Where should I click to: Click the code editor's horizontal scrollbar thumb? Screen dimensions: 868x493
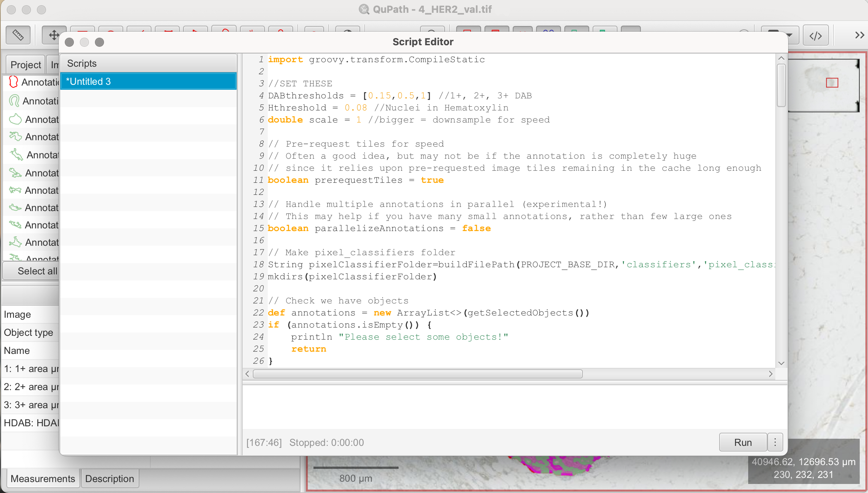417,374
